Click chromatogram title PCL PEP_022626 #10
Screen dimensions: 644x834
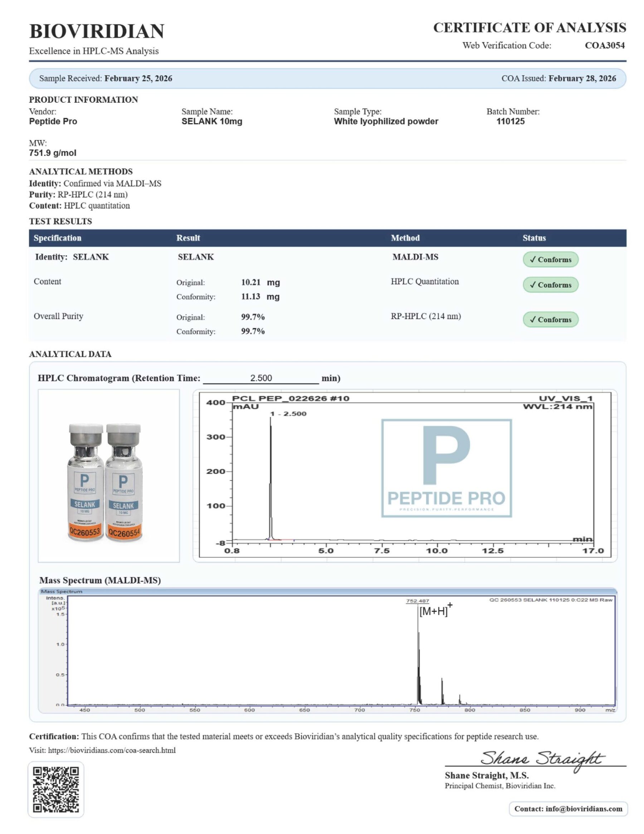291,398
